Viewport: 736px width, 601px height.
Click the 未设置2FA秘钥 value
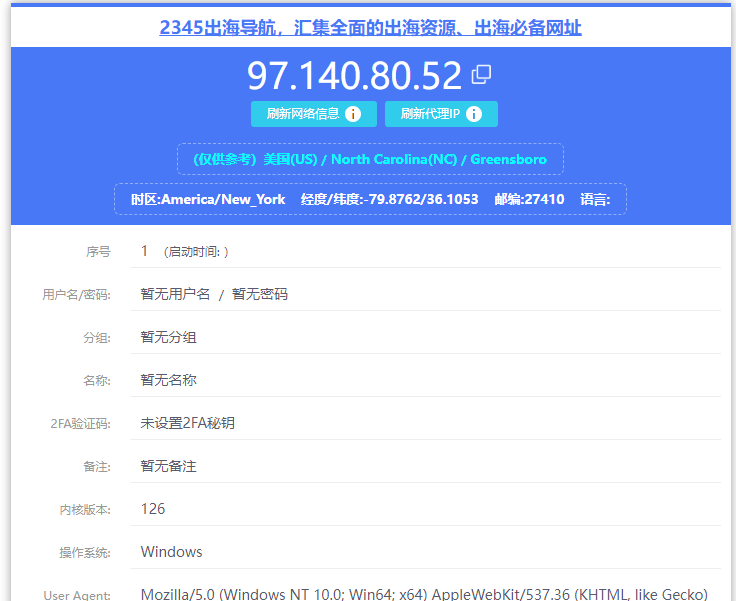point(187,423)
